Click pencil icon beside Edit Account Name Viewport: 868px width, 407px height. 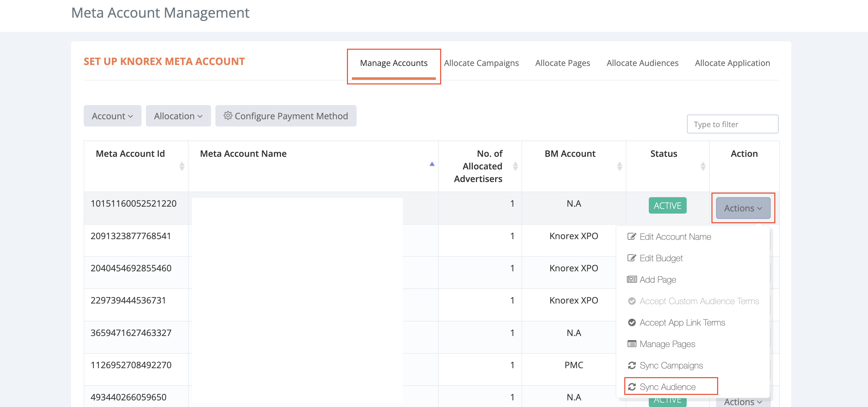click(x=631, y=236)
